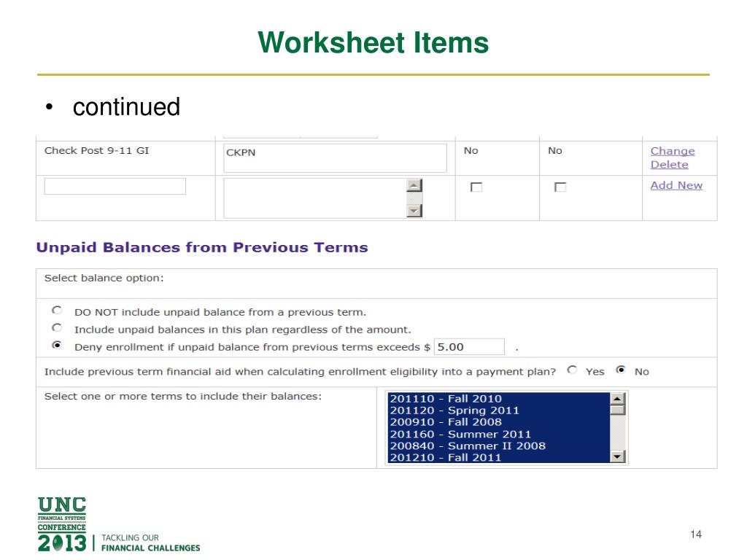Image resolution: width=747 pixels, height=560 pixels.
Task: Focus the empty item name field
Action: point(115,186)
